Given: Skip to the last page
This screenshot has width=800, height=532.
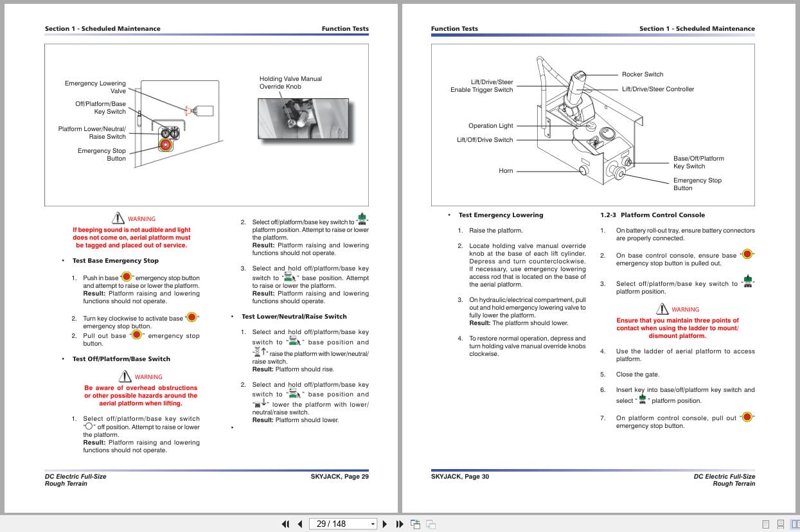Looking at the screenshot, I should (399, 524).
